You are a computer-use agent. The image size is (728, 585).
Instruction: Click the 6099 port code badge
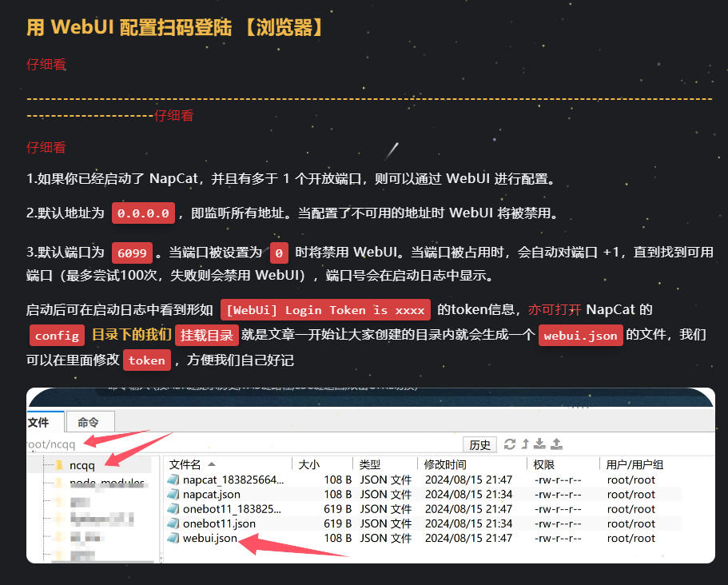point(132,253)
